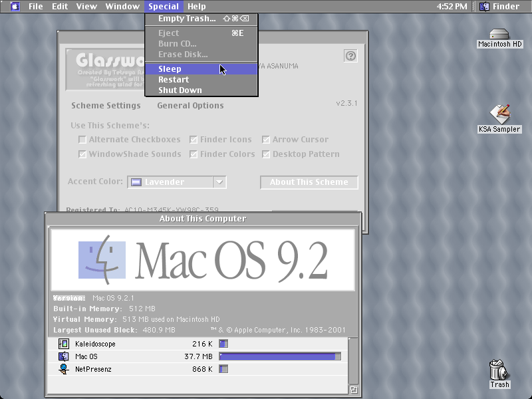Click the Built-in Memory 512 MB value
This screenshot has height=399, width=532.
(142, 309)
